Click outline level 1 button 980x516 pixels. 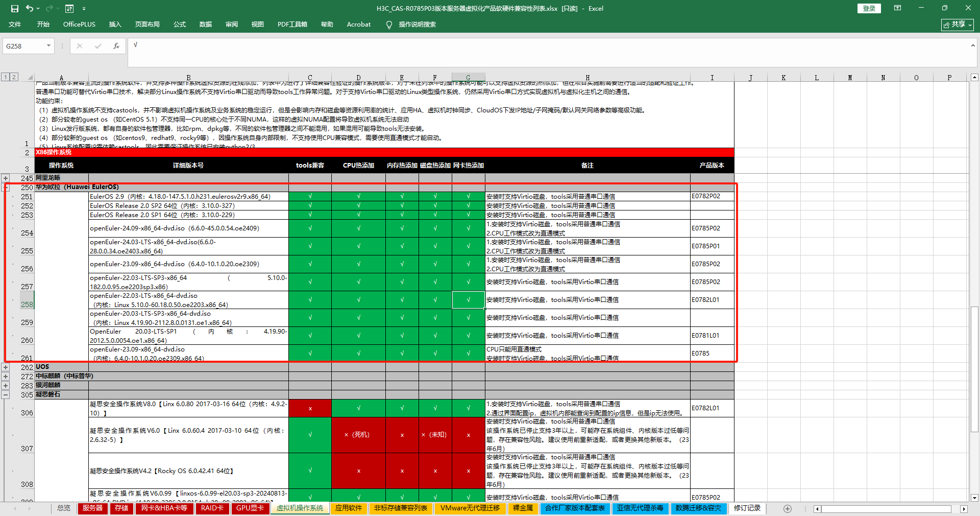point(5,77)
